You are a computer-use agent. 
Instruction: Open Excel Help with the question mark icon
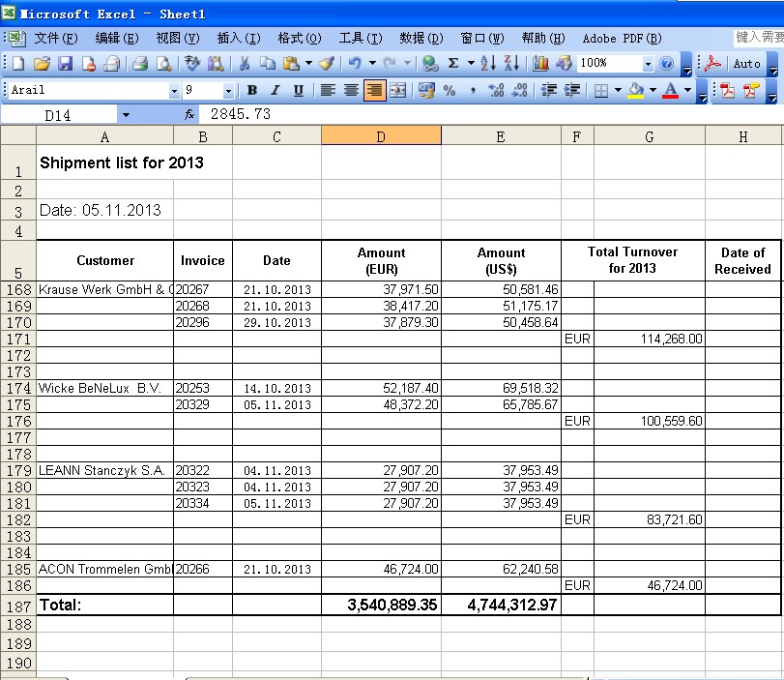click(666, 64)
